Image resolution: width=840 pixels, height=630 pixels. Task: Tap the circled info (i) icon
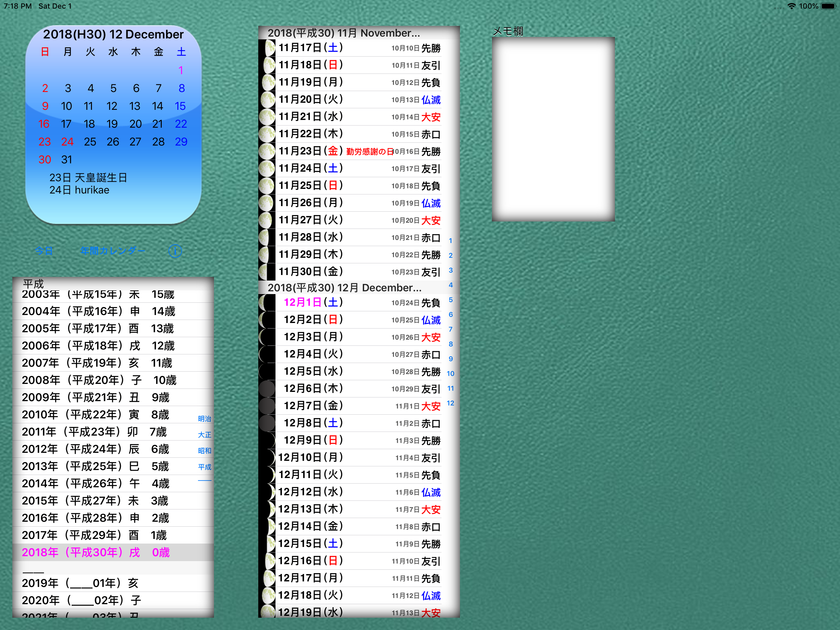pyautogui.click(x=175, y=251)
